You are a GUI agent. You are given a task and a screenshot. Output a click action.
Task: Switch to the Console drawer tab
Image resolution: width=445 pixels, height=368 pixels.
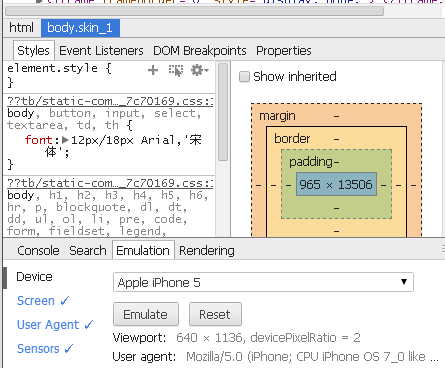[38, 251]
